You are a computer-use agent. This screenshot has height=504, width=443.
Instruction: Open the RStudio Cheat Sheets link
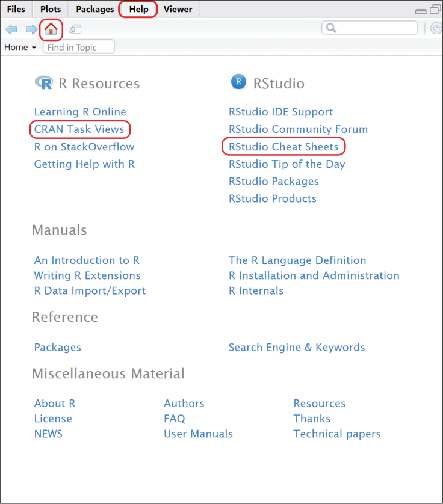click(283, 147)
